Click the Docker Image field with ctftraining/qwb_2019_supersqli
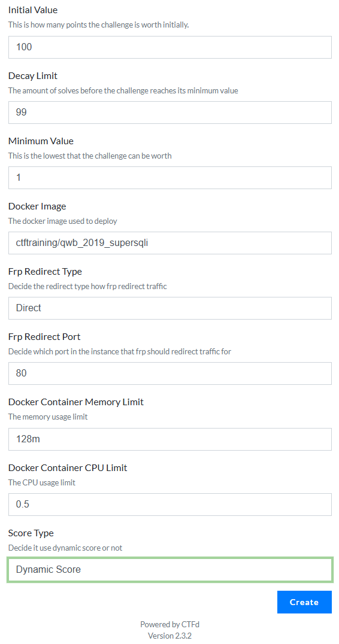 coord(169,243)
